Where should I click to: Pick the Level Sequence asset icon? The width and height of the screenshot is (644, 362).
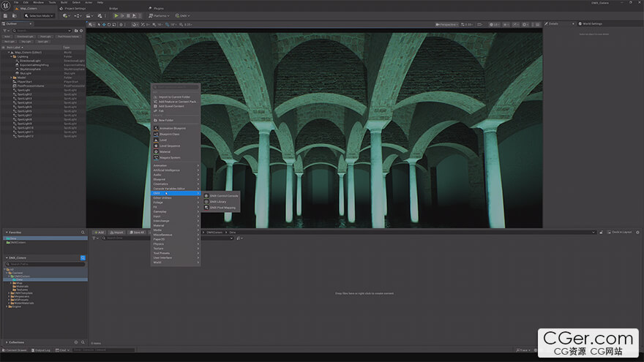click(156, 146)
